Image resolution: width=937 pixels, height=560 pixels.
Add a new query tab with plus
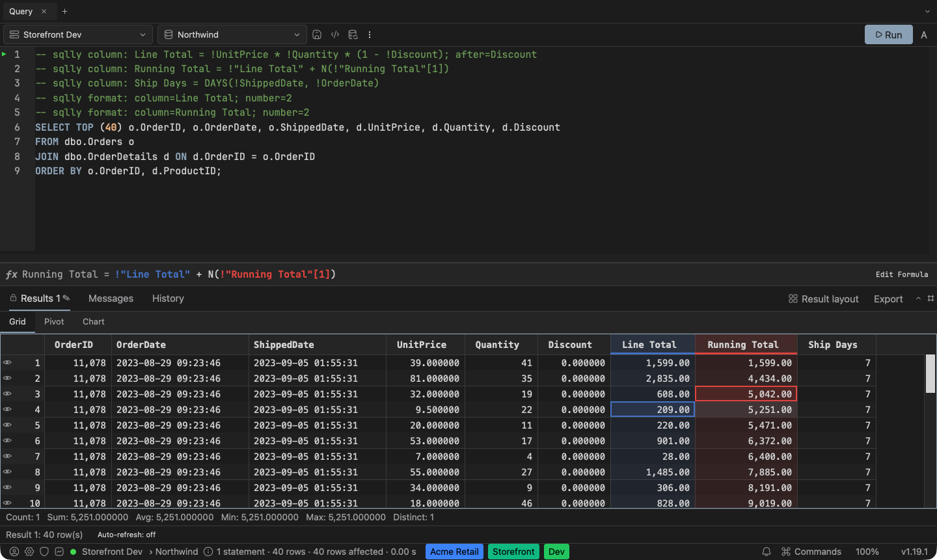tap(64, 11)
